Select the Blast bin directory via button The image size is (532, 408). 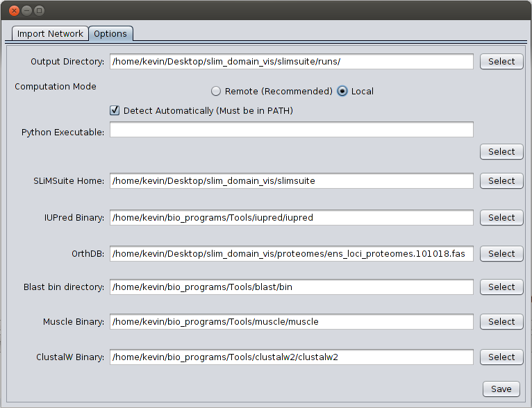(x=501, y=287)
